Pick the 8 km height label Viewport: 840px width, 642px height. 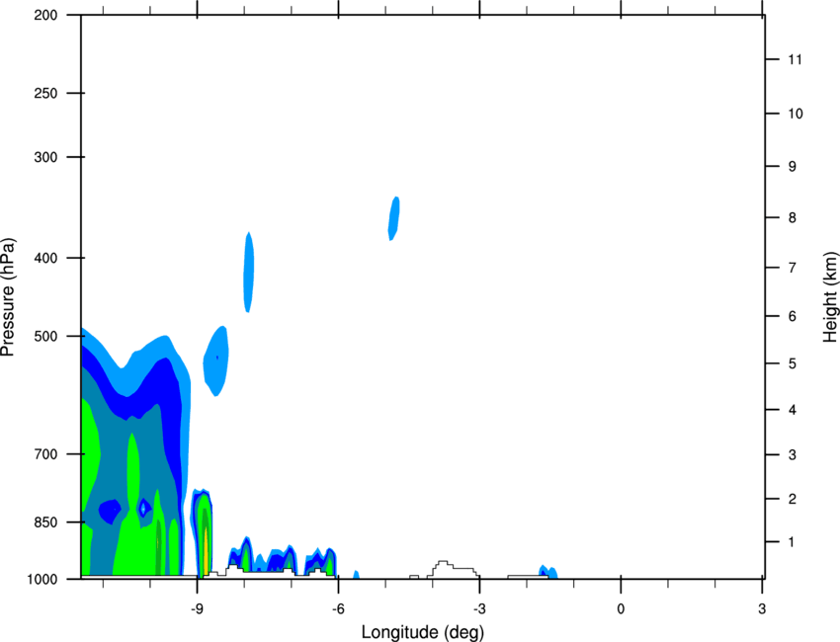792,218
